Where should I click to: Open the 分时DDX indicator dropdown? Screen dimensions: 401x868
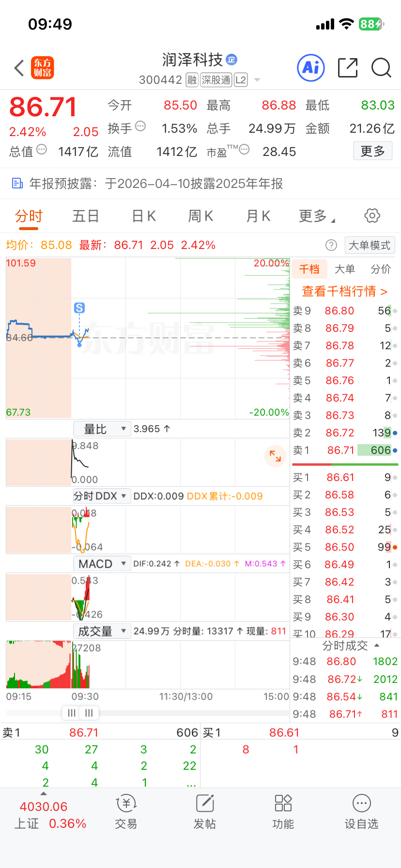pyautogui.click(x=102, y=496)
